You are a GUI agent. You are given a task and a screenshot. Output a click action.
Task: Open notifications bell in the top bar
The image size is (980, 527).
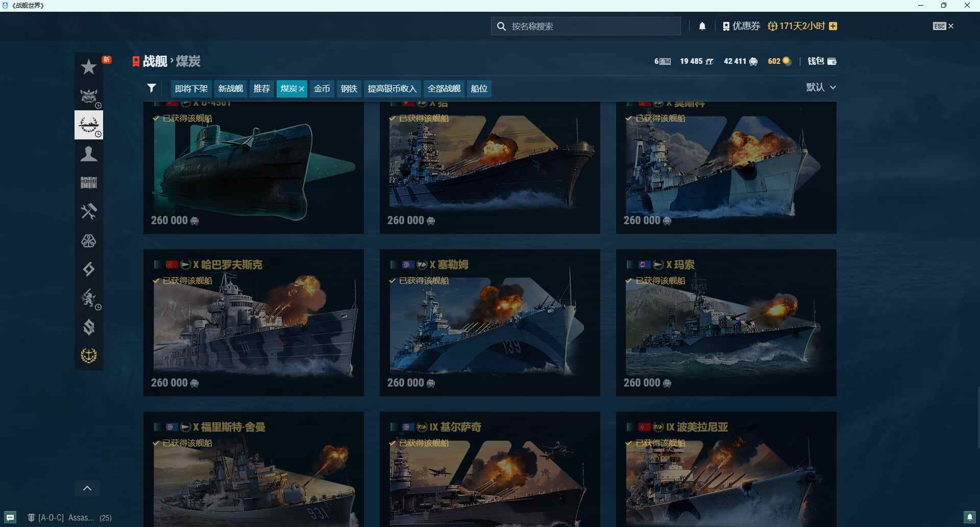tap(702, 26)
